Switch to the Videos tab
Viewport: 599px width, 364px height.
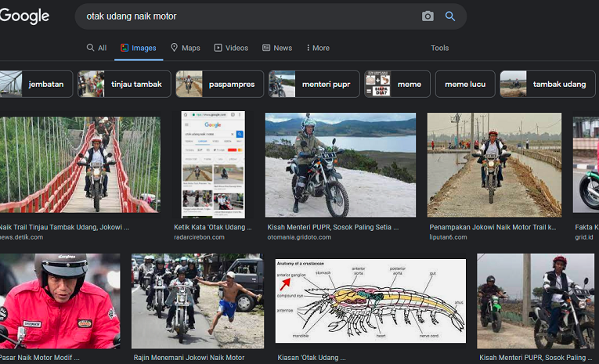231,48
